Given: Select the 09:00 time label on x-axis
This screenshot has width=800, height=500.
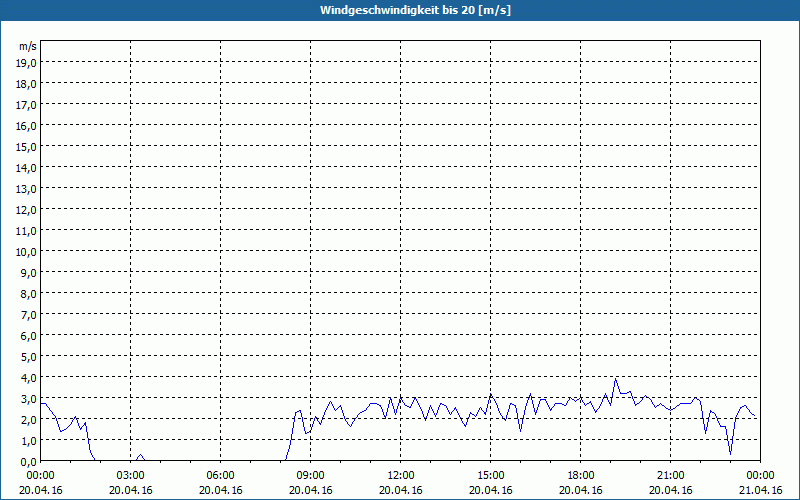Looking at the screenshot, I should (311, 476).
